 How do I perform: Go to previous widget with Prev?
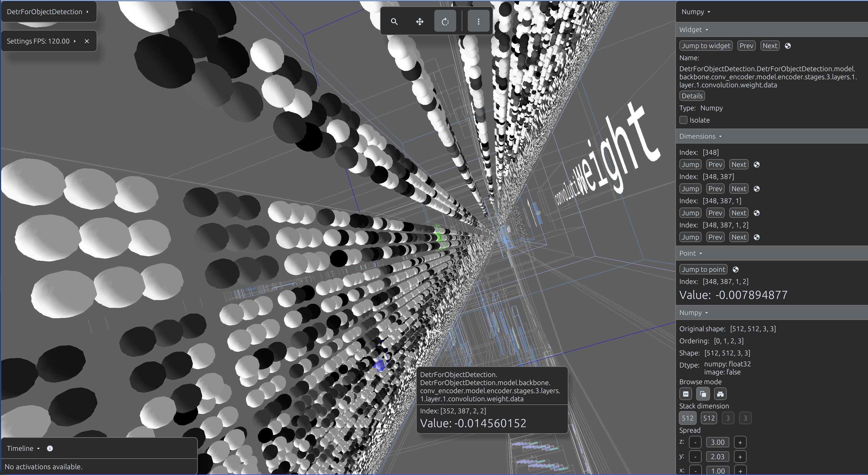click(746, 46)
